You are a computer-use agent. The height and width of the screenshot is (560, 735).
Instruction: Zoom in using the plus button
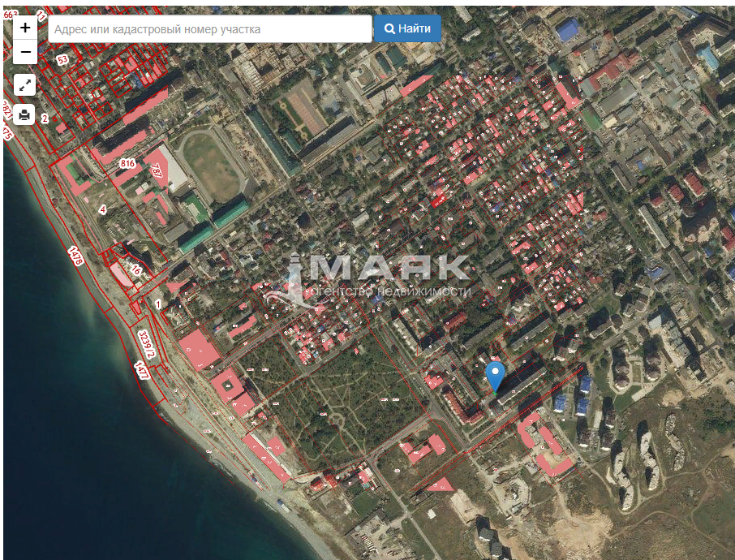click(25, 28)
